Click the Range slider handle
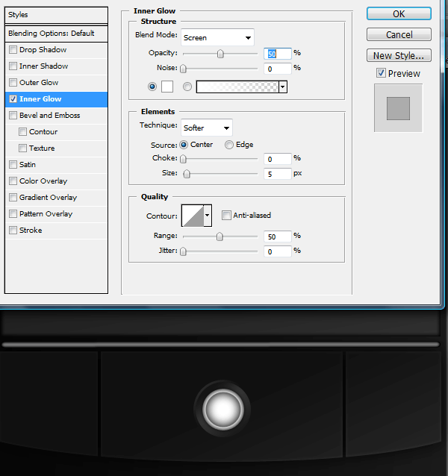The image size is (448, 476). tap(220, 237)
